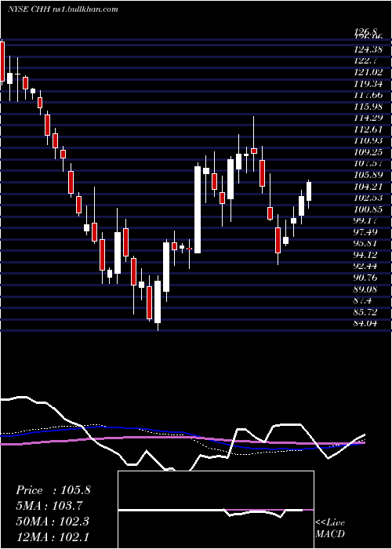Click the 110.93 price axis label
The image size is (392, 549).
(x=368, y=140)
